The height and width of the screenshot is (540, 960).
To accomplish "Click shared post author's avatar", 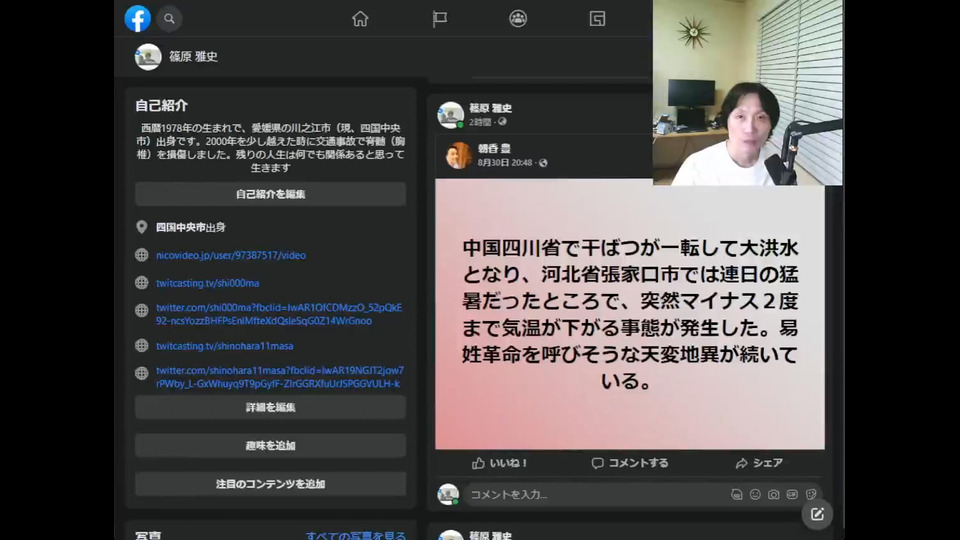I will 459,155.
